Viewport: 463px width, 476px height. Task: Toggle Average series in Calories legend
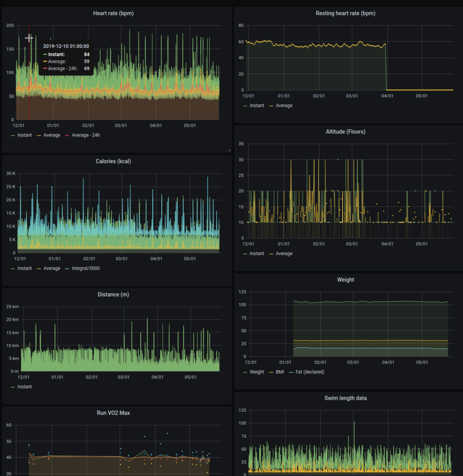coord(52,268)
